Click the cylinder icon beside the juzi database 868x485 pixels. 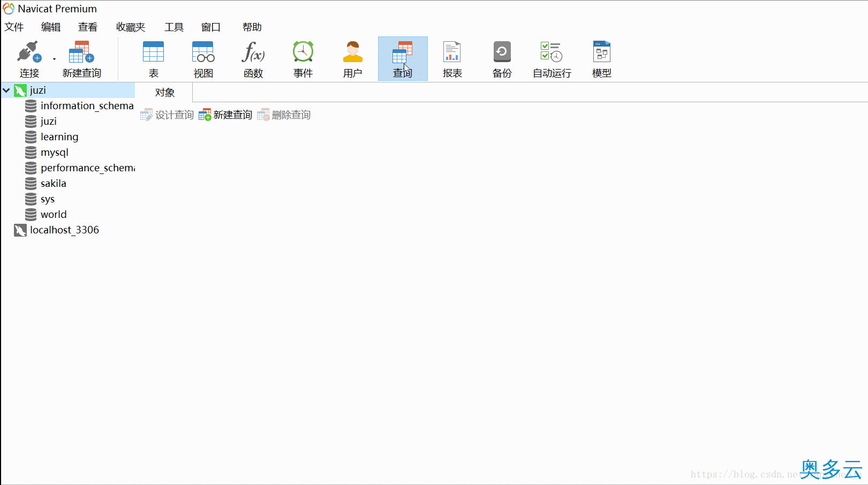[x=31, y=122]
